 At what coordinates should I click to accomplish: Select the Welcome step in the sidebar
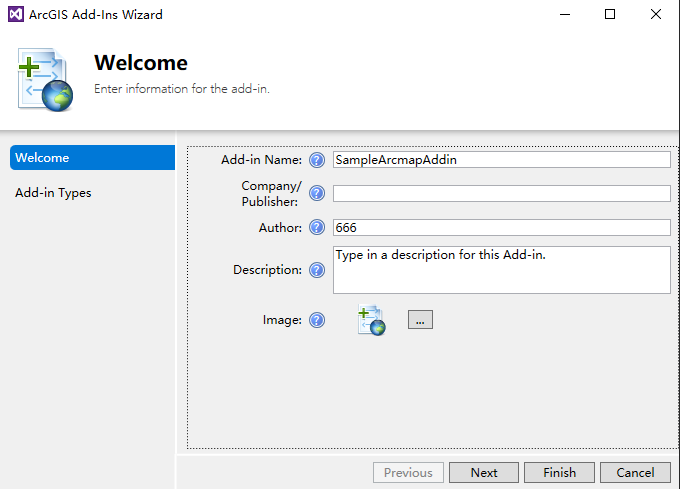(92, 157)
